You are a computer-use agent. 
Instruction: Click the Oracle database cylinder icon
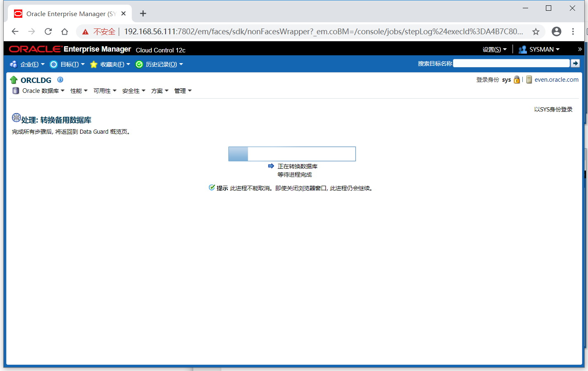coord(16,91)
